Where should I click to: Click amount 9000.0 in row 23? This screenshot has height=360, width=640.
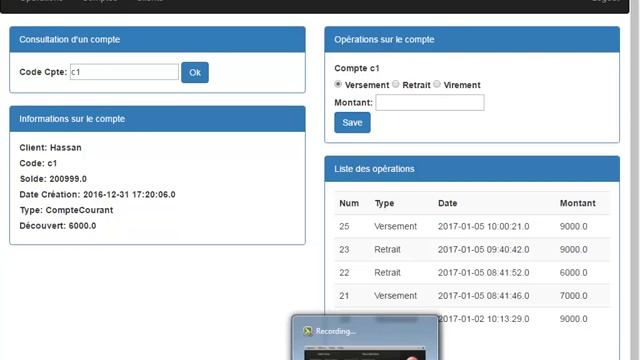[x=573, y=249]
